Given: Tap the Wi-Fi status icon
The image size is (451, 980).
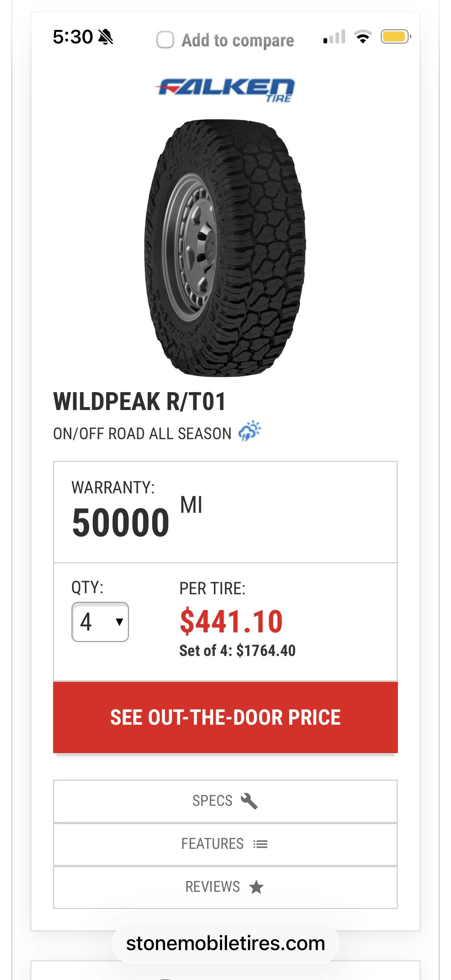Looking at the screenshot, I should (363, 37).
